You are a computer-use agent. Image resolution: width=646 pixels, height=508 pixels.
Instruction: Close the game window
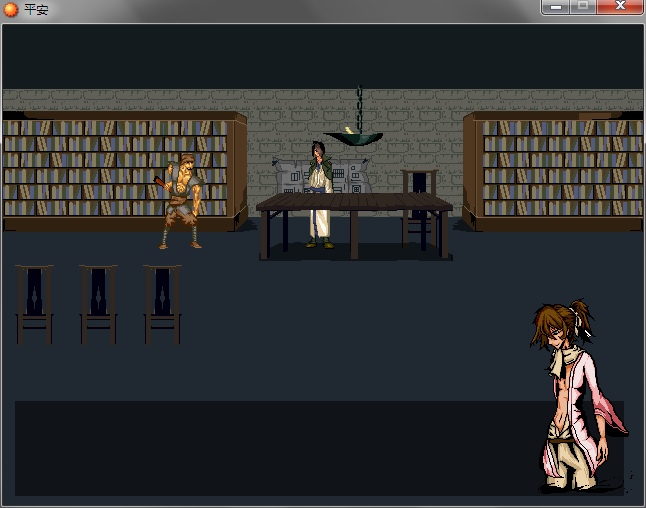(620, 7)
